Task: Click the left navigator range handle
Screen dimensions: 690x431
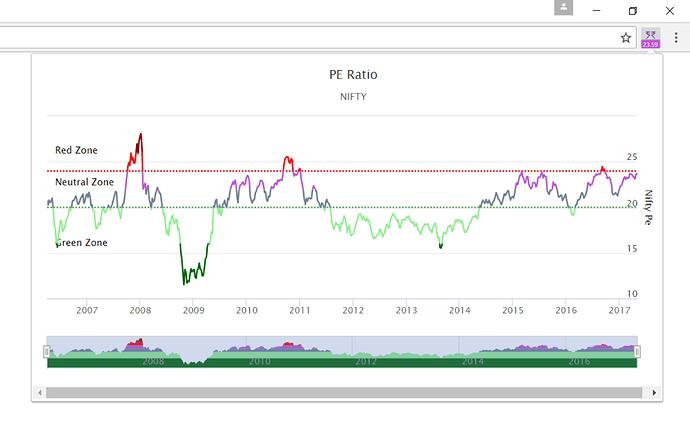Action: tap(47, 352)
